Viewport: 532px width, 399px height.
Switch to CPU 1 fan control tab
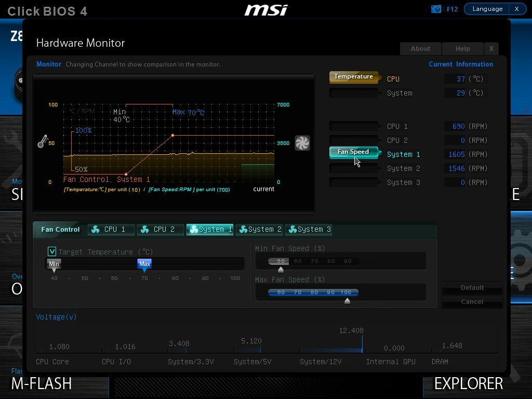[111, 229]
